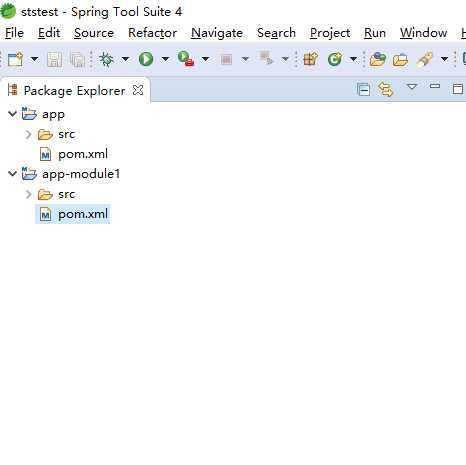Click the Stop (terminate) toolbar icon
This screenshot has width=466, height=465.
(226, 60)
